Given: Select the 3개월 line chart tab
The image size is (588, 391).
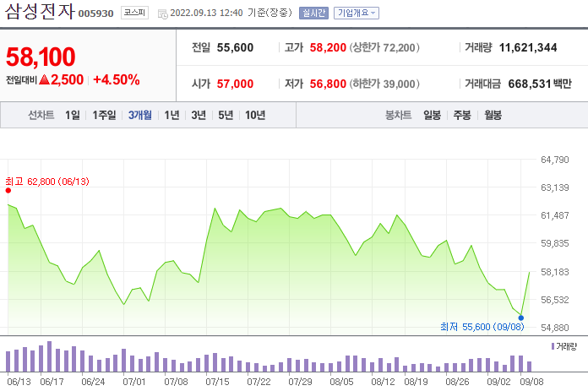Looking at the screenshot, I should tap(140, 115).
